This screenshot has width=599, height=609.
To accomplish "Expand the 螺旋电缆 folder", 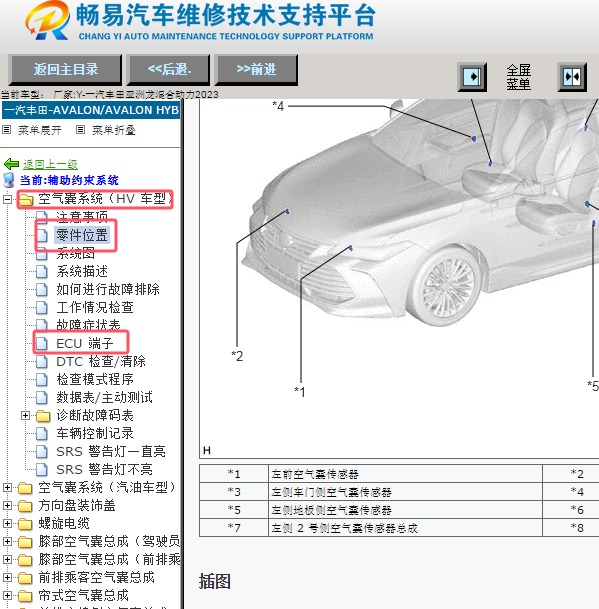I will pyautogui.click(x=7, y=524).
